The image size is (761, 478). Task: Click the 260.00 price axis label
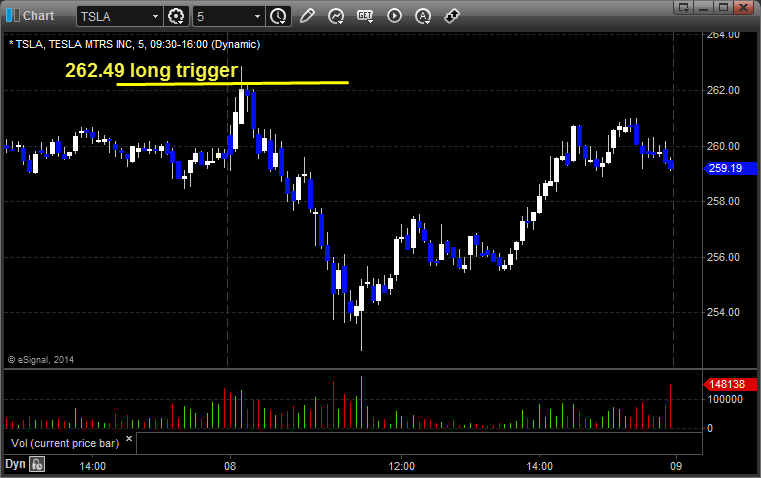point(723,146)
